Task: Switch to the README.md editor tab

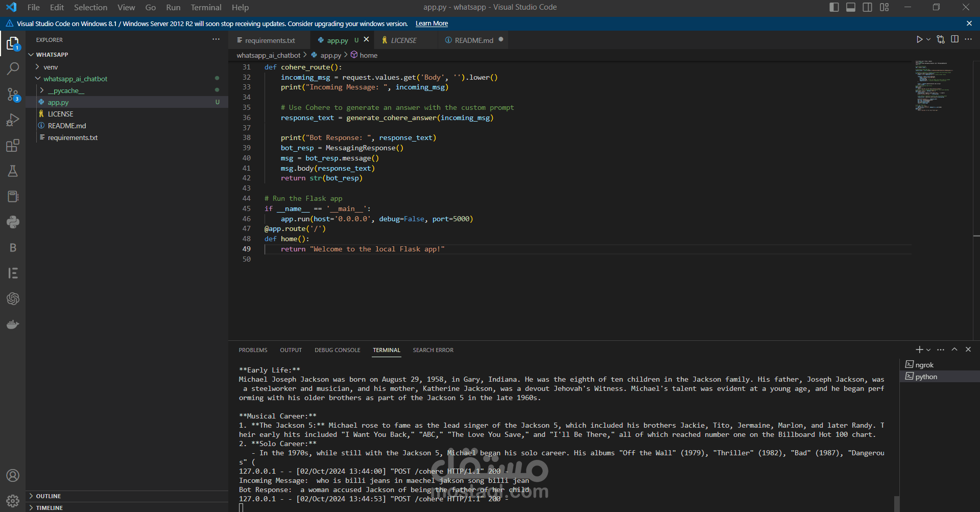Action: click(474, 40)
